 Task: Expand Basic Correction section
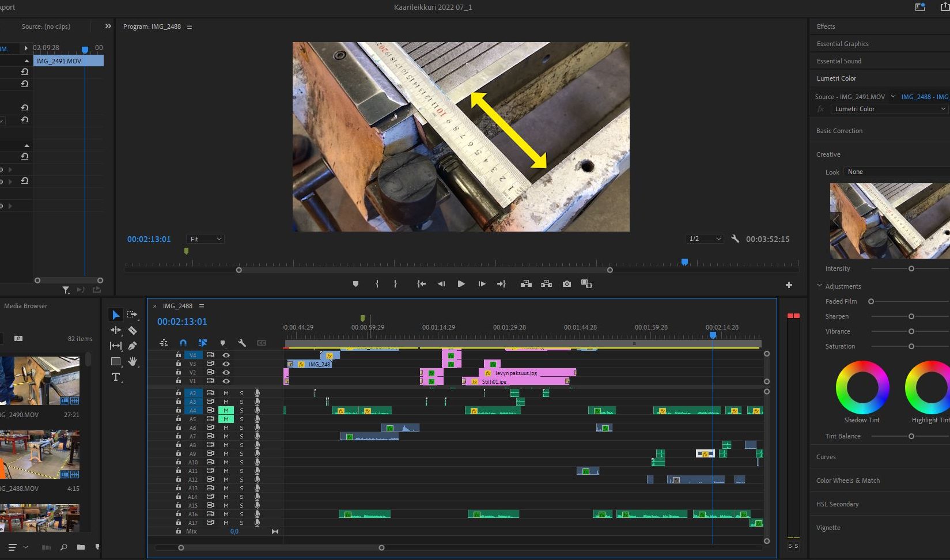tap(839, 131)
